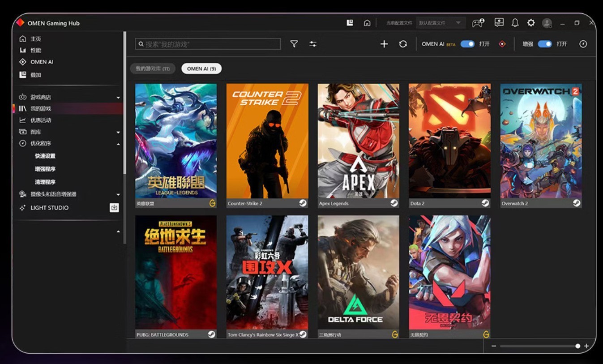Select the League of Legends game cover

point(176,141)
